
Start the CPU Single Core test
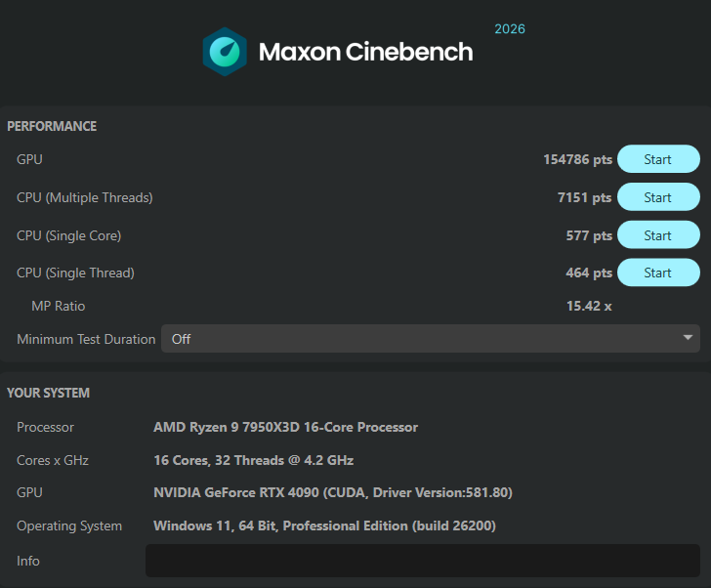[x=658, y=235]
